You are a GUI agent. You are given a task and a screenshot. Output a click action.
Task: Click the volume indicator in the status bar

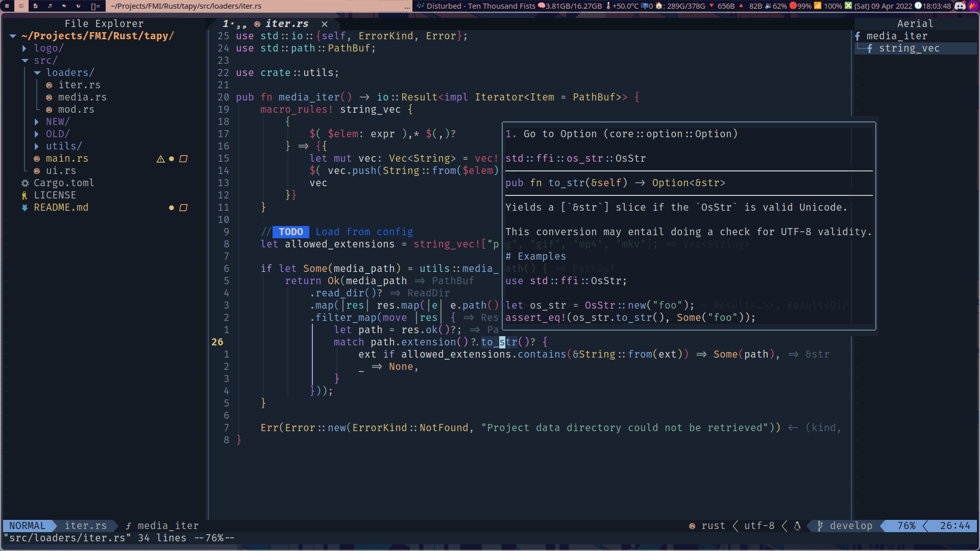[776, 6]
